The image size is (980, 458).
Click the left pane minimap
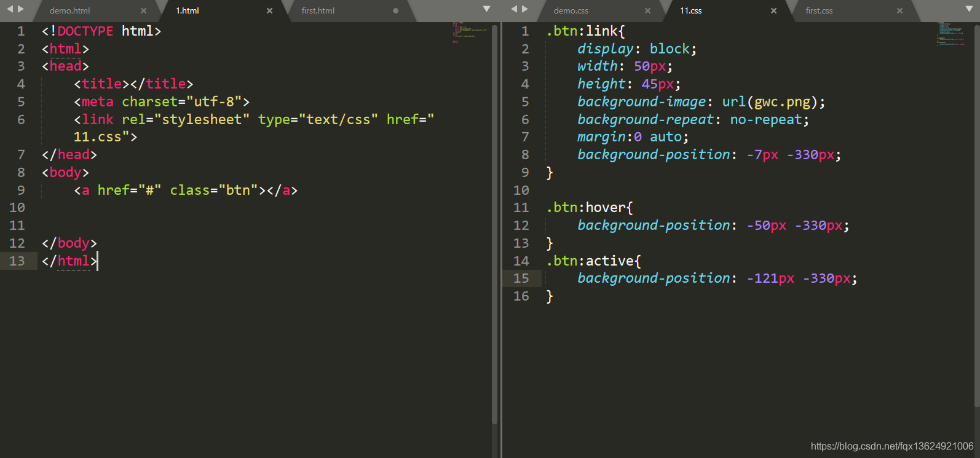470,33
